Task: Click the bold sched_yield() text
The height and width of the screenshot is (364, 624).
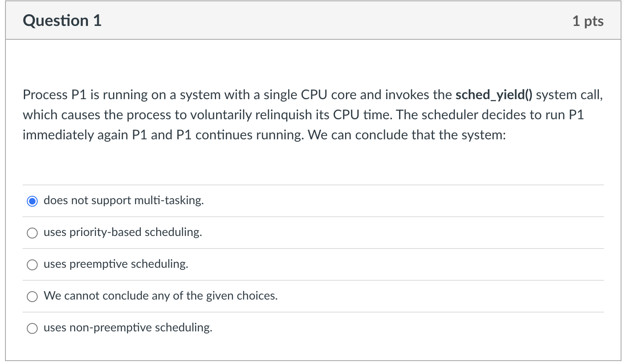Action: [493, 95]
